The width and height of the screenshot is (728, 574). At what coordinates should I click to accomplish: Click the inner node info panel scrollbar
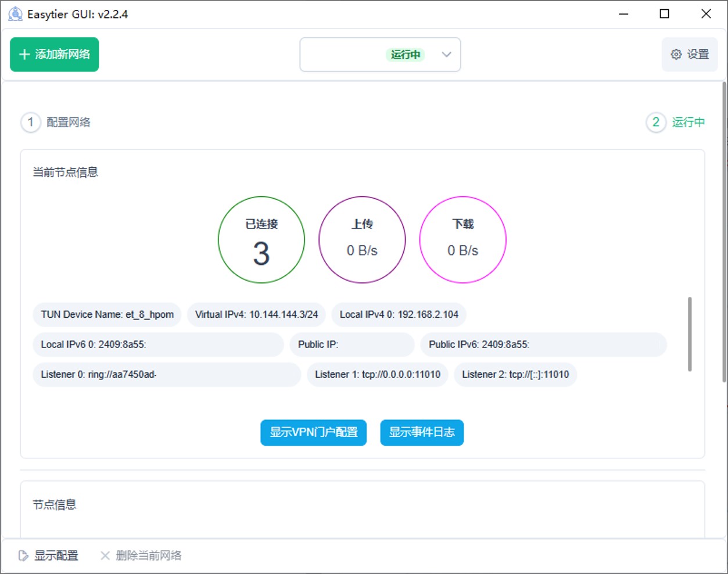pos(690,334)
